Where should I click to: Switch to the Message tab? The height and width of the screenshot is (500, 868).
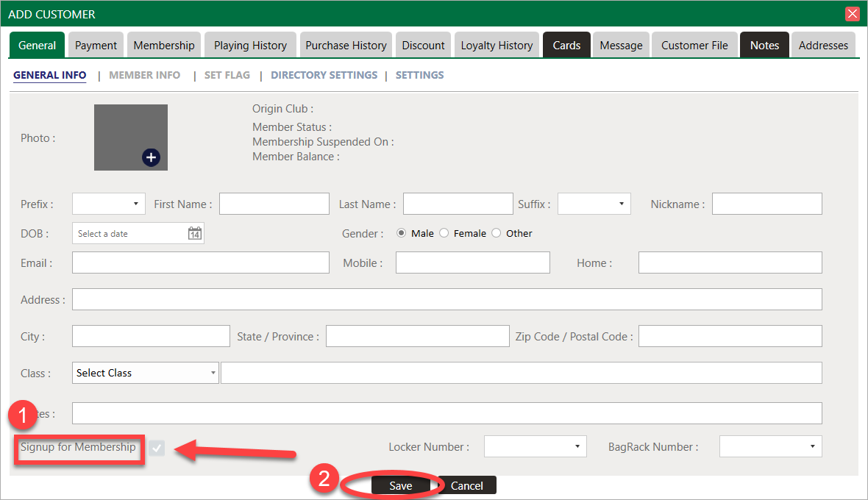621,46
